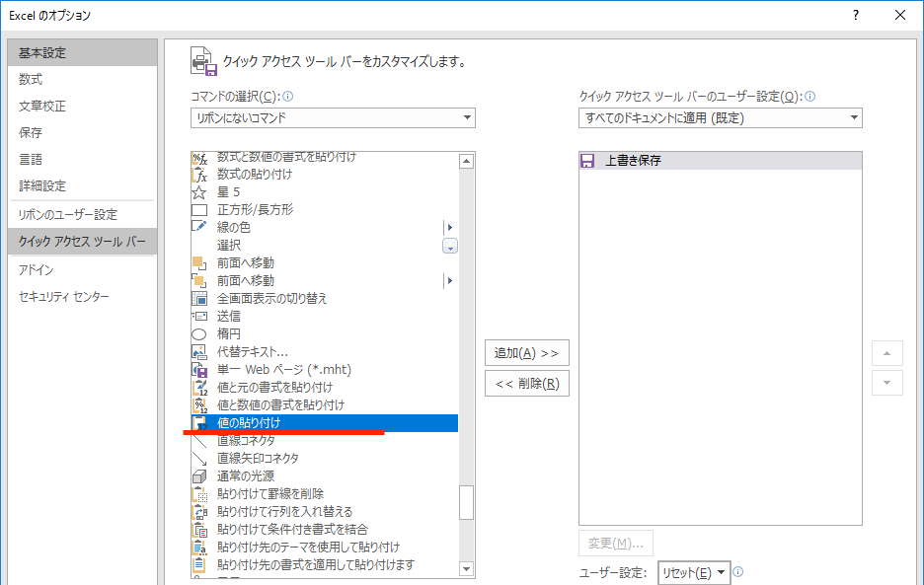Click the floppy disk icon beside 上書き保存
The height and width of the screenshot is (585, 924).
(587, 160)
